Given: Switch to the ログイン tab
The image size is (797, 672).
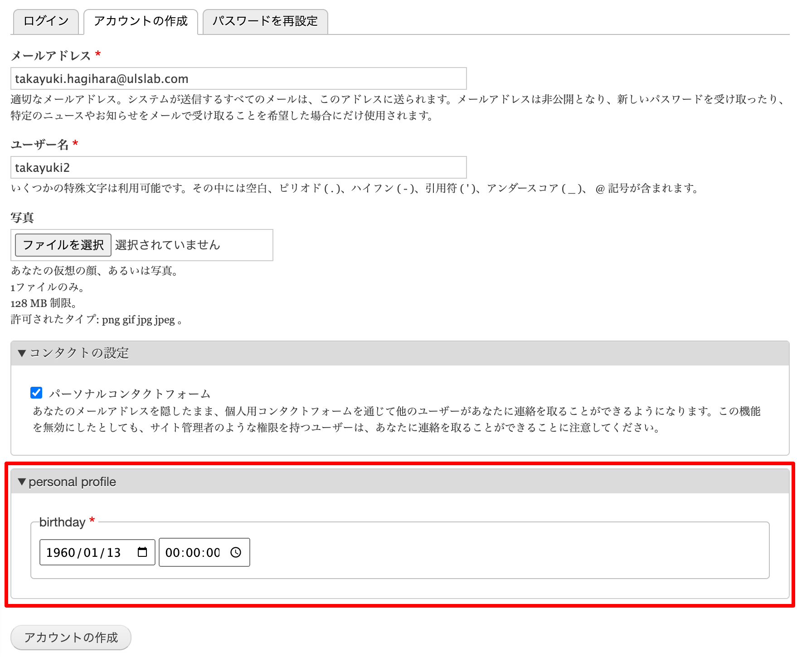Looking at the screenshot, I should tap(46, 21).
